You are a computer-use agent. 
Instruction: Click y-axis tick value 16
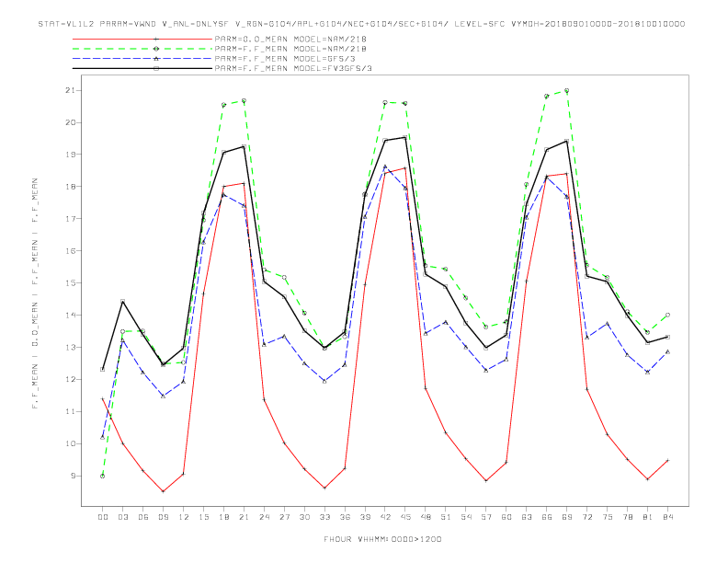(70, 251)
